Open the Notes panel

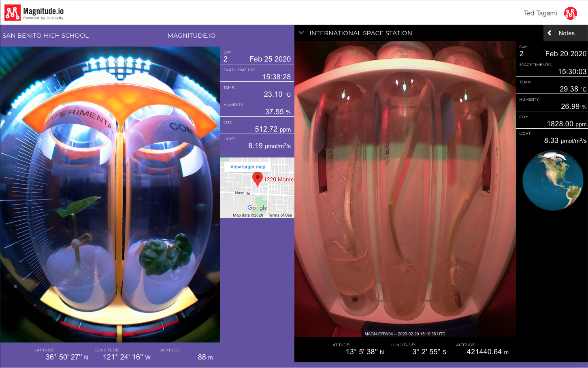[x=566, y=33]
